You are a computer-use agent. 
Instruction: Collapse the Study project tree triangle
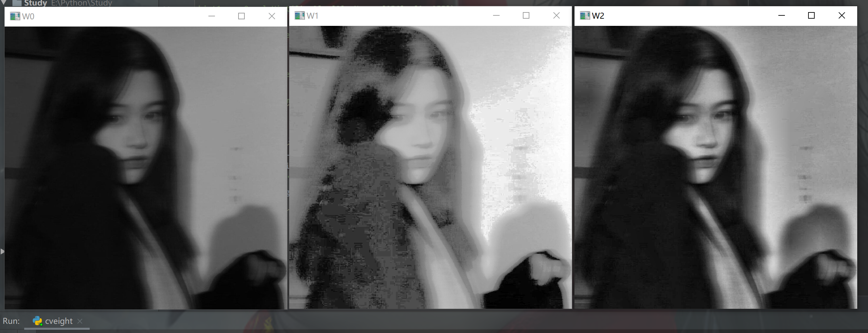tap(4, 3)
